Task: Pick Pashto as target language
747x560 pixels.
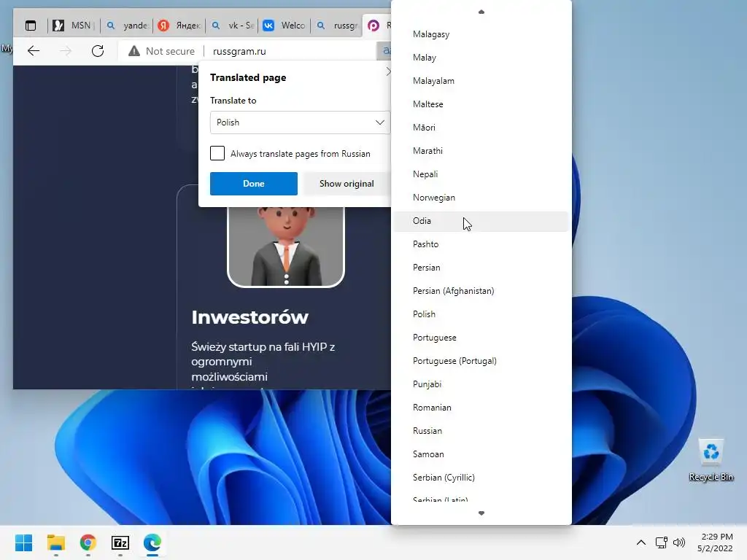Action: (x=481, y=244)
